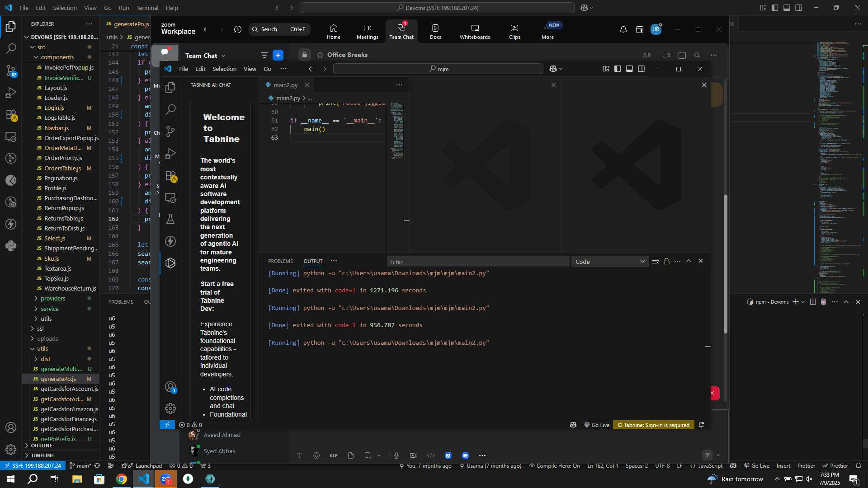Viewport: 868px width, 488px height.
Task: Open the Code output channel dropdown
Action: 610,262
